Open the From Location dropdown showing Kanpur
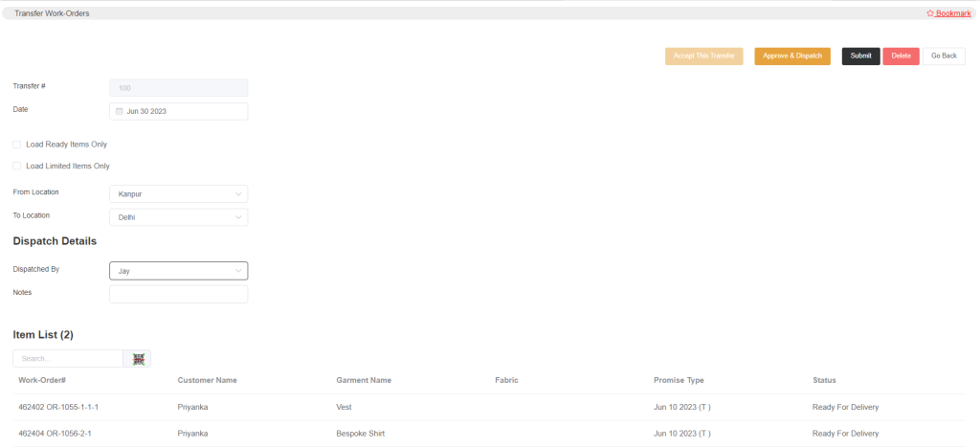The image size is (980, 448). [179, 193]
